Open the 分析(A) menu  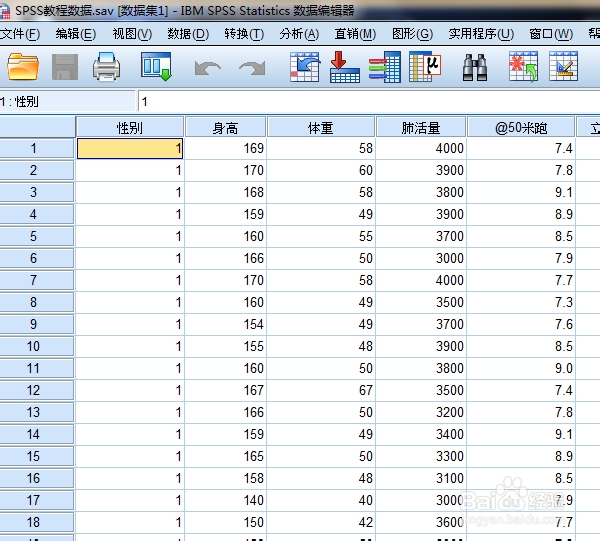click(x=299, y=34)
